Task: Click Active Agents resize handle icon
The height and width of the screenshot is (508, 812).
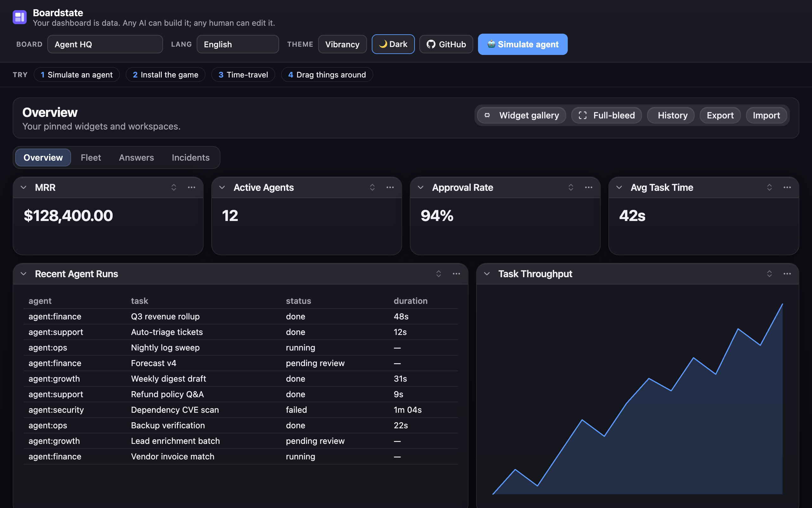Action: [372, 187]
